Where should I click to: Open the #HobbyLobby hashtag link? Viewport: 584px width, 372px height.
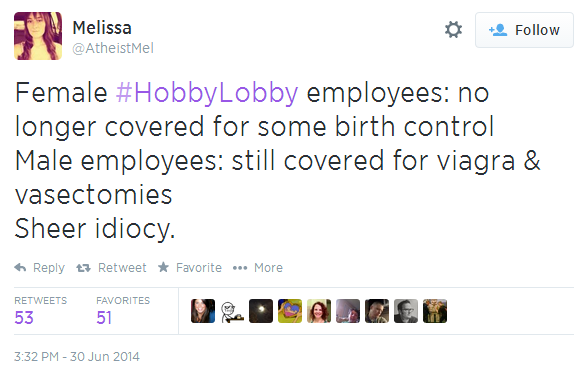tap(207, 93)
